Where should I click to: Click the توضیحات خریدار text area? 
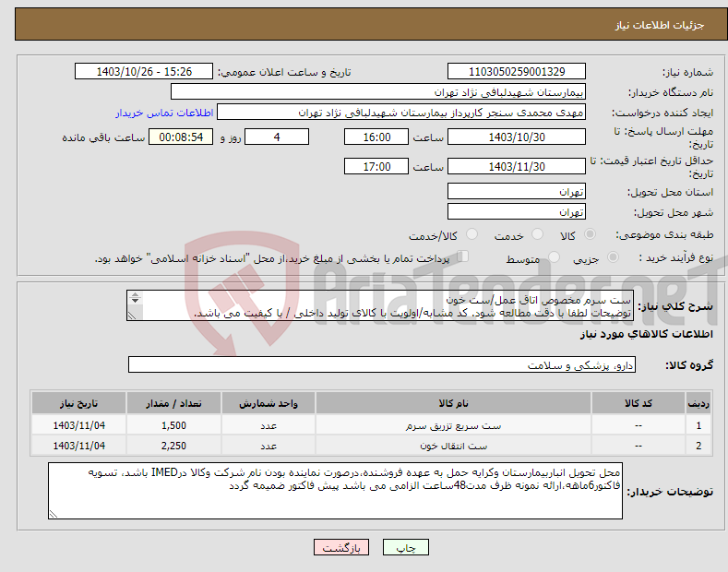(335, 491)
